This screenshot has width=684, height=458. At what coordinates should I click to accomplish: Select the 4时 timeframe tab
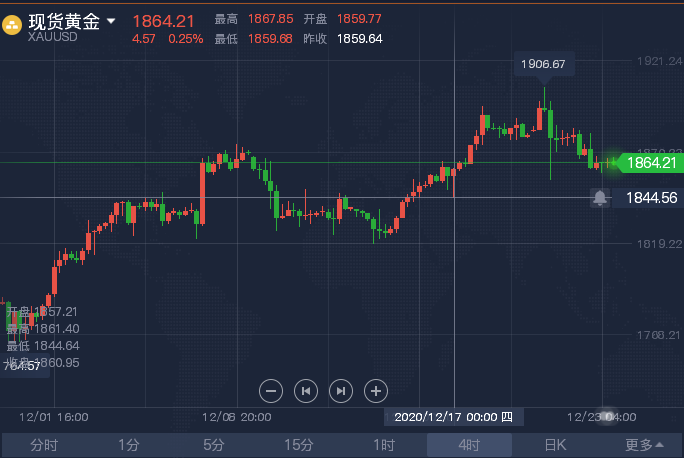pos(469,445)
